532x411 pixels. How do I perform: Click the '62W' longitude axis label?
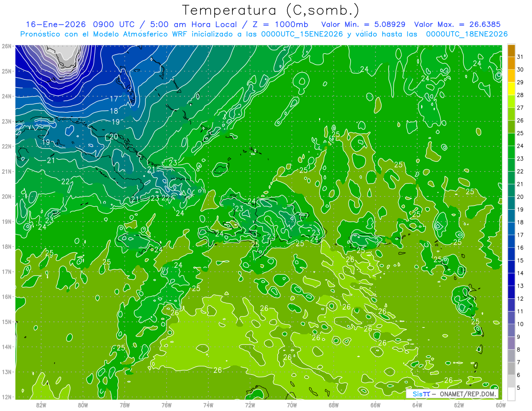(x=459, y=405)
